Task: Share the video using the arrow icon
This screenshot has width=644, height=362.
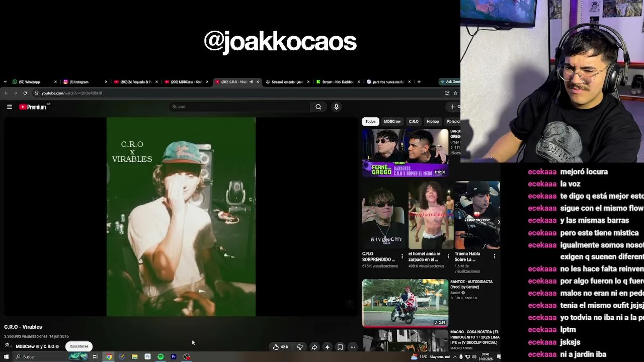Action: (x=314, y=347)
